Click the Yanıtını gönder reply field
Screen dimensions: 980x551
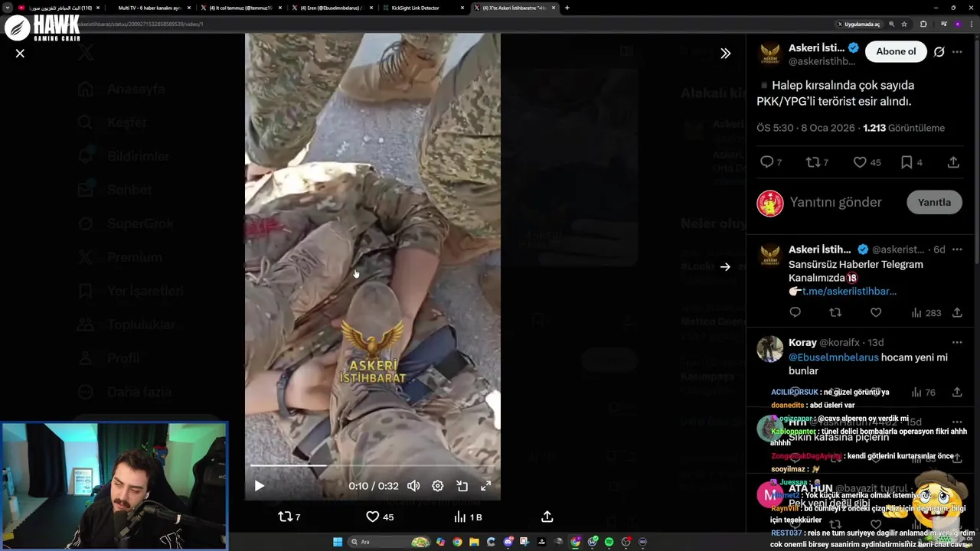click(x=836, y=202)
